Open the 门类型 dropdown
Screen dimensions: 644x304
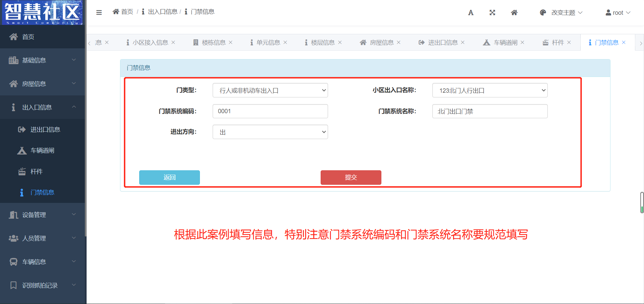coord(270,90)
